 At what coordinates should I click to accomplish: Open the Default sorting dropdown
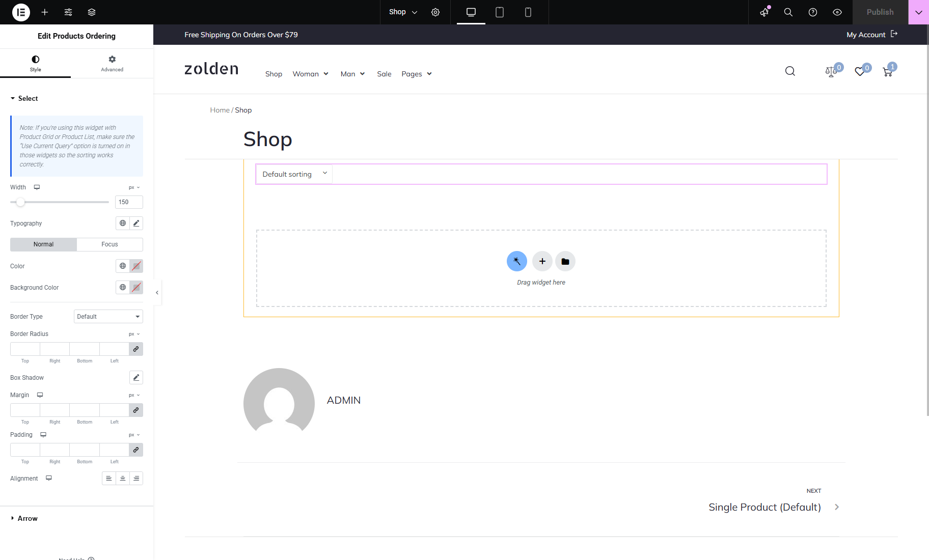294,174
